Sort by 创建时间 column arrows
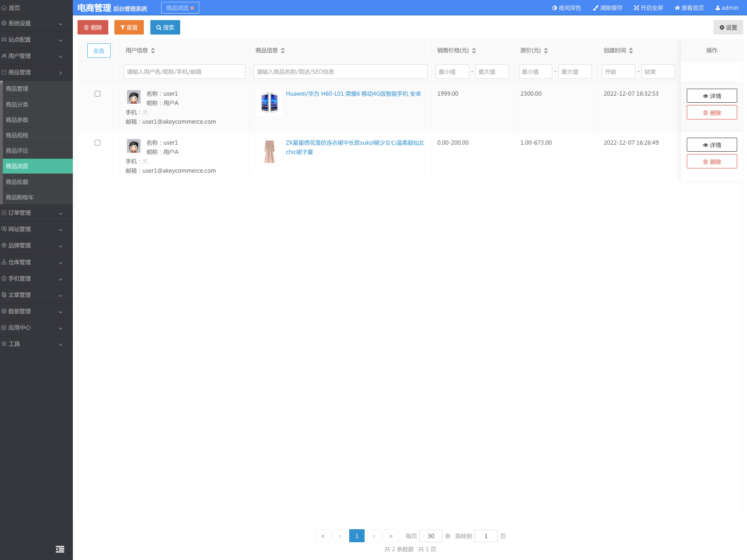 pyautogui.click(x=631, y=50)
